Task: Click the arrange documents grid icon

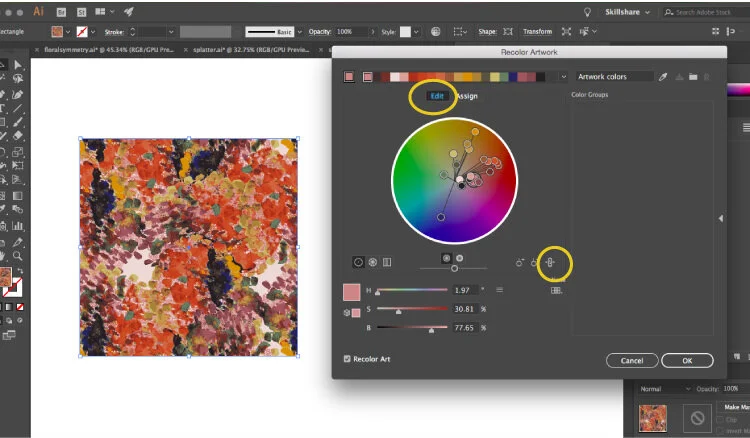Action: coord(100,12)
